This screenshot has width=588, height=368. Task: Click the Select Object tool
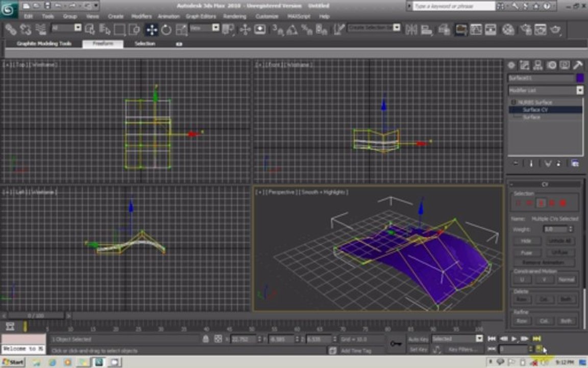(90, 29)
